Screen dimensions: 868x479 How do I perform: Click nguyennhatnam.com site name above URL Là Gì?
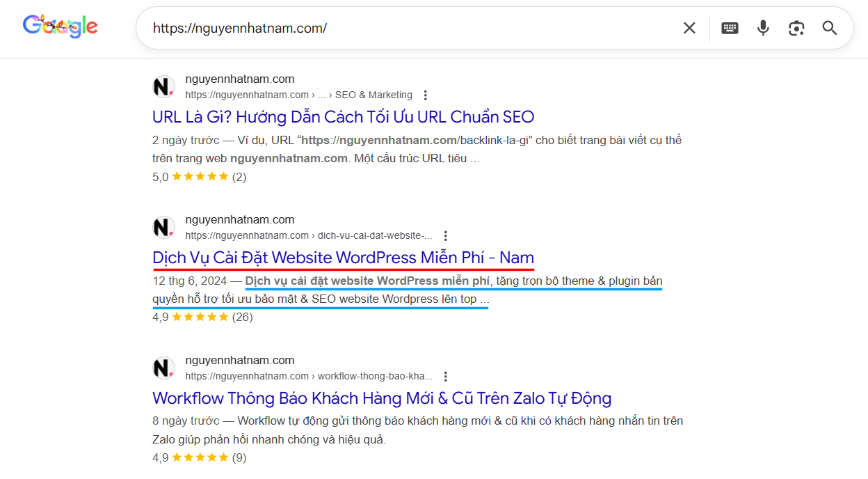240,79
